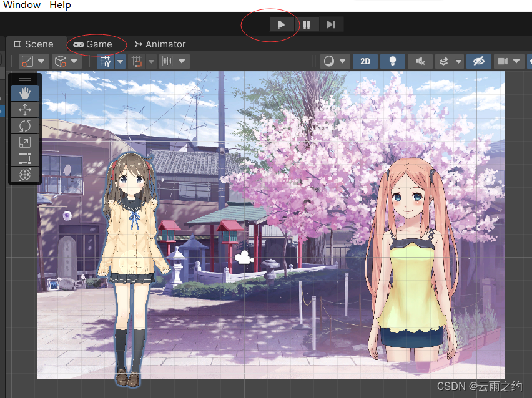Click the handle rotation cube icon
Viewport: 532px width, 398px height.
(x=61, y=61)
